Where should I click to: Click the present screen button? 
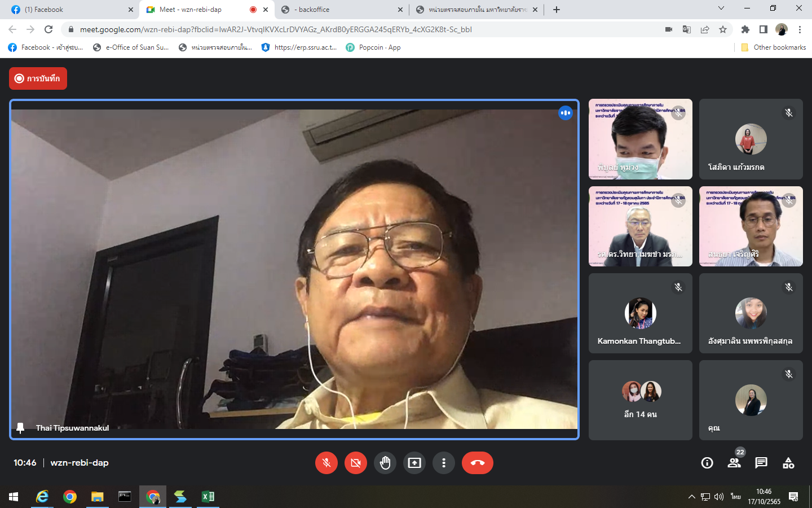point(414,463)
